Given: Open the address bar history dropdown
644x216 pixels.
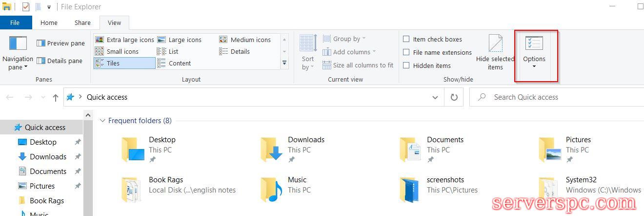Looking at the screenshot, I should [435, 97].
